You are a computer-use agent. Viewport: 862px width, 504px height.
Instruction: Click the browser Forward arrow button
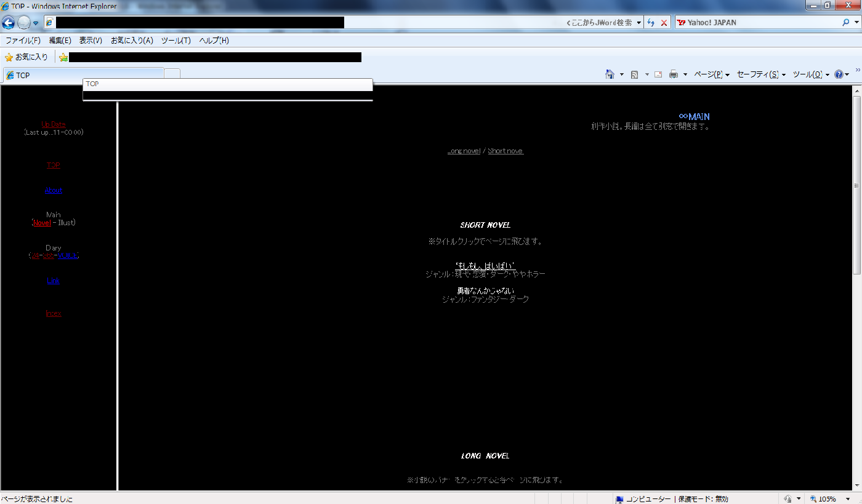[24, 23]
